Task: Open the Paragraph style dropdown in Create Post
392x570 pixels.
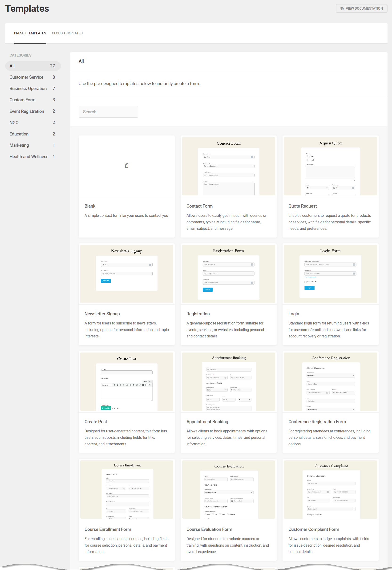Action: (x=107, y=385)
